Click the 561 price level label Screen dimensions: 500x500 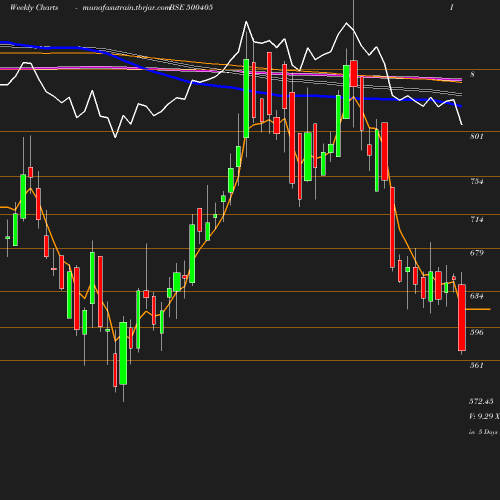click(x=476, y=365)
